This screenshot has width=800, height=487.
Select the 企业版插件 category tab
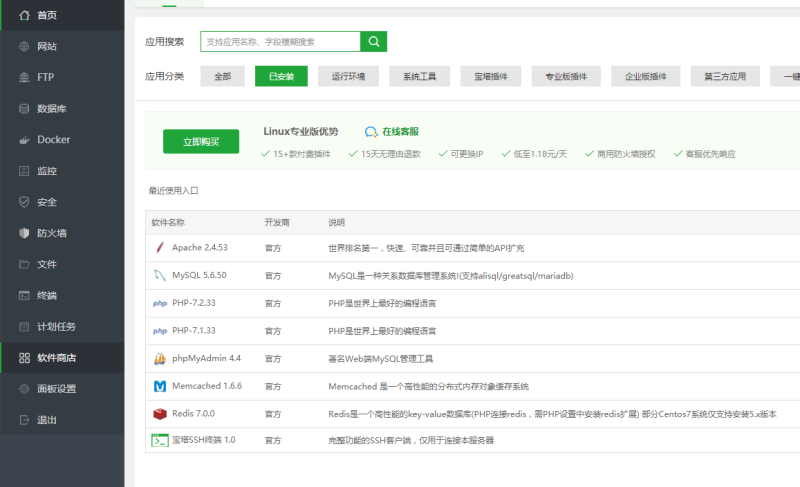645,76
